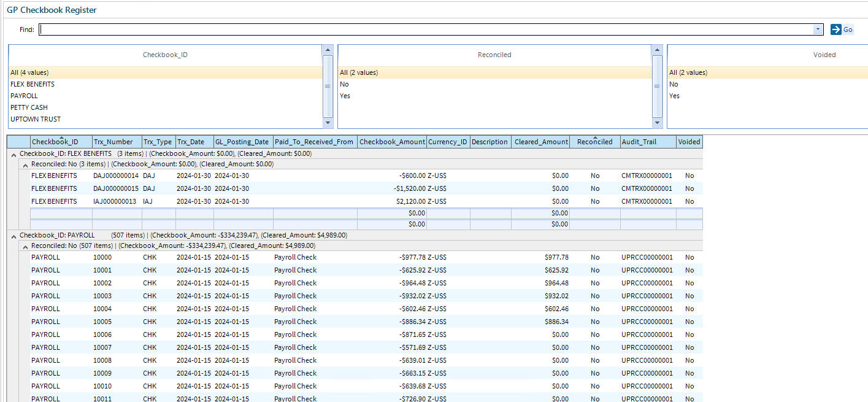This screenshot has height=402, width=868.
Task: Sort by the Reconciled column header in the grid
Action: tap(595, 142)
